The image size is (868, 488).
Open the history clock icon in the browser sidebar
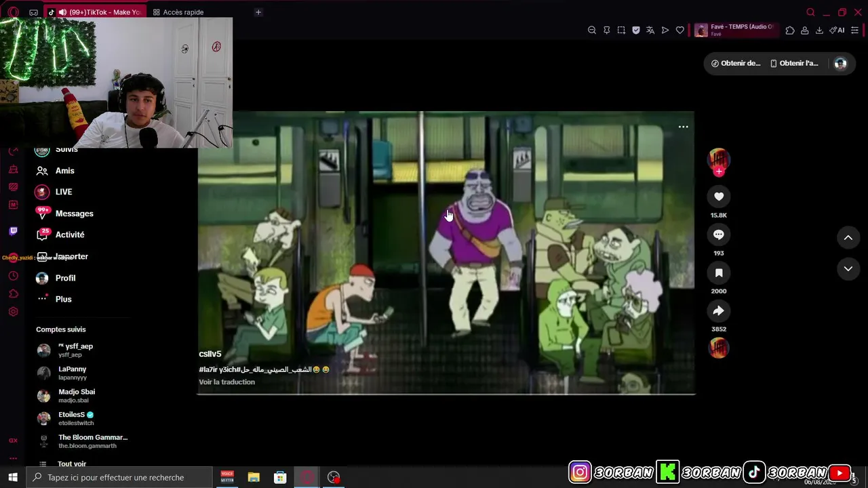tap(13, 276)
